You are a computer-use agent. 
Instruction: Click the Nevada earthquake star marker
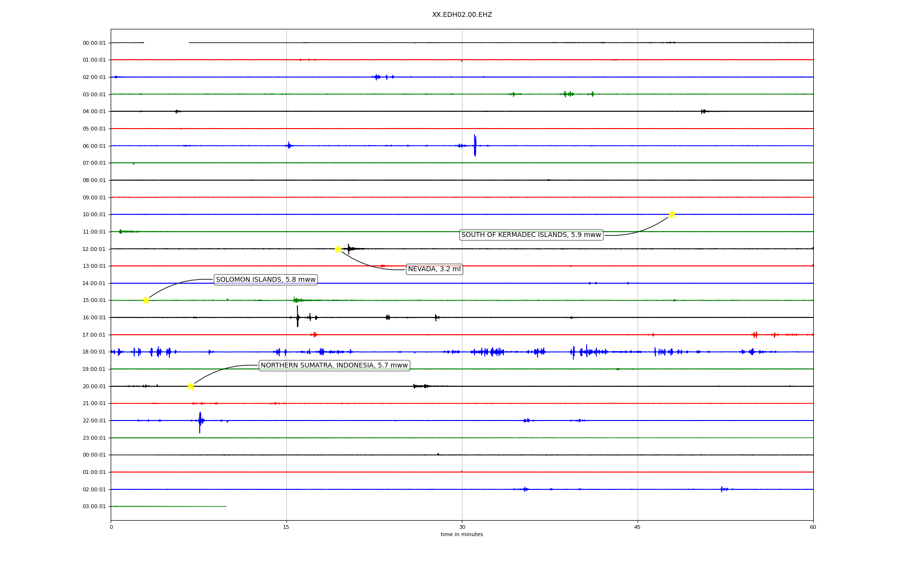point(338,249)
